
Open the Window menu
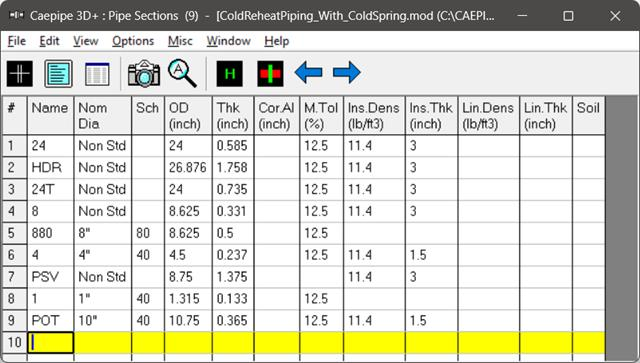(x=228, y=41)
